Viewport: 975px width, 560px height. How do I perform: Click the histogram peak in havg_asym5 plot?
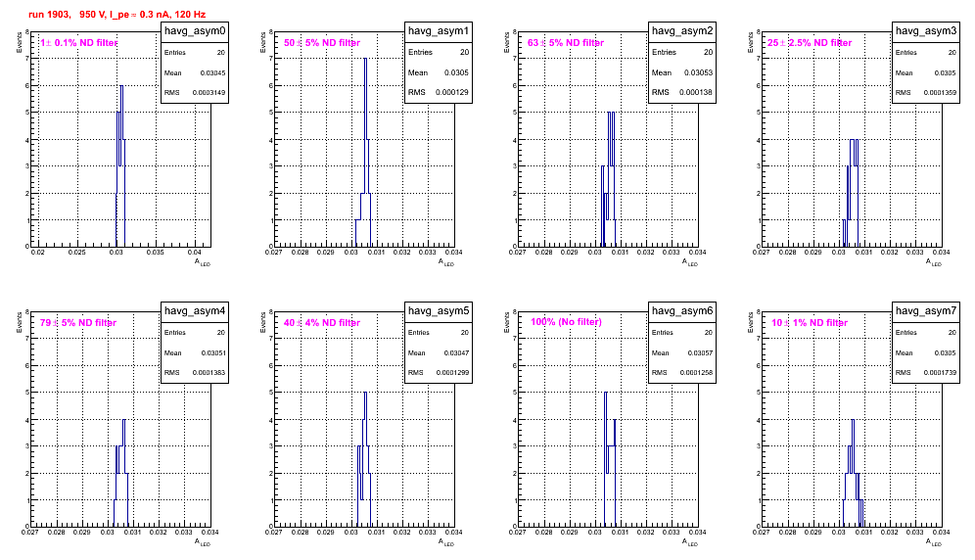click(x=366, y=393)
